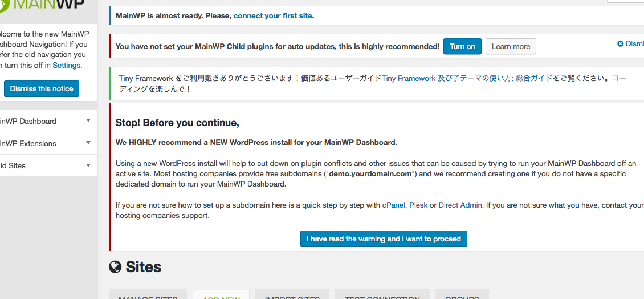Click We HIGHLY recommend a NEW WordPress text
Screen dimensions: 644x299
[256, 143]
